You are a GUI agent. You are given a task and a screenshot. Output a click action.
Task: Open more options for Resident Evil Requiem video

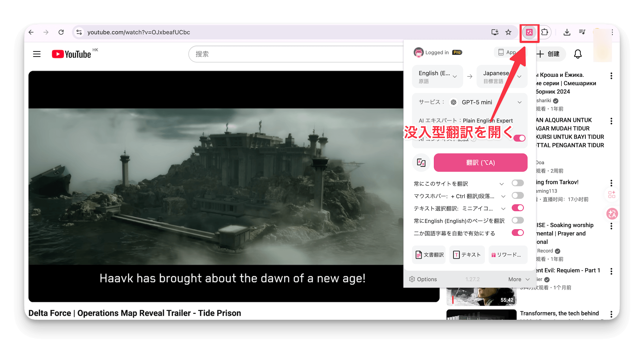[x=611, y=271]
